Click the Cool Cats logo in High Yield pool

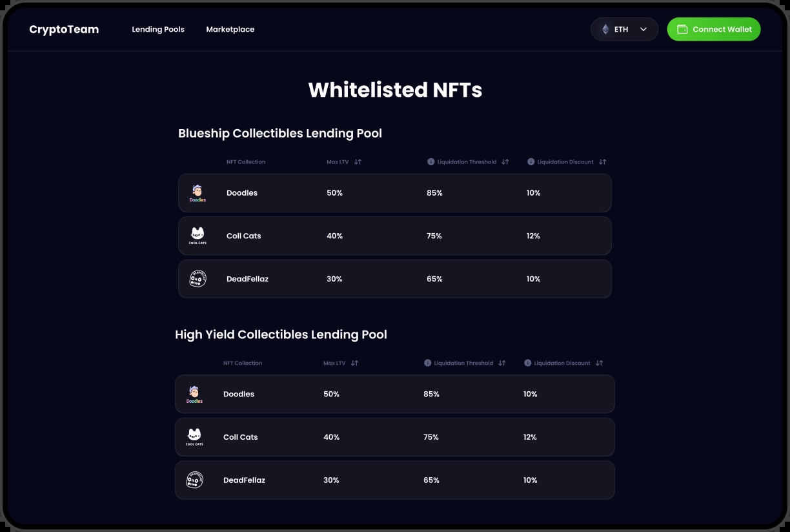click(x=194, y=437)
